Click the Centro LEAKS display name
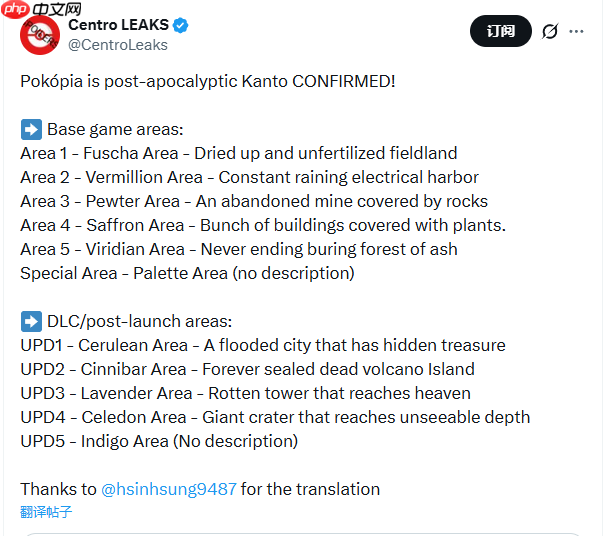This screenshot has width=603, height=536. click(119, 25)
